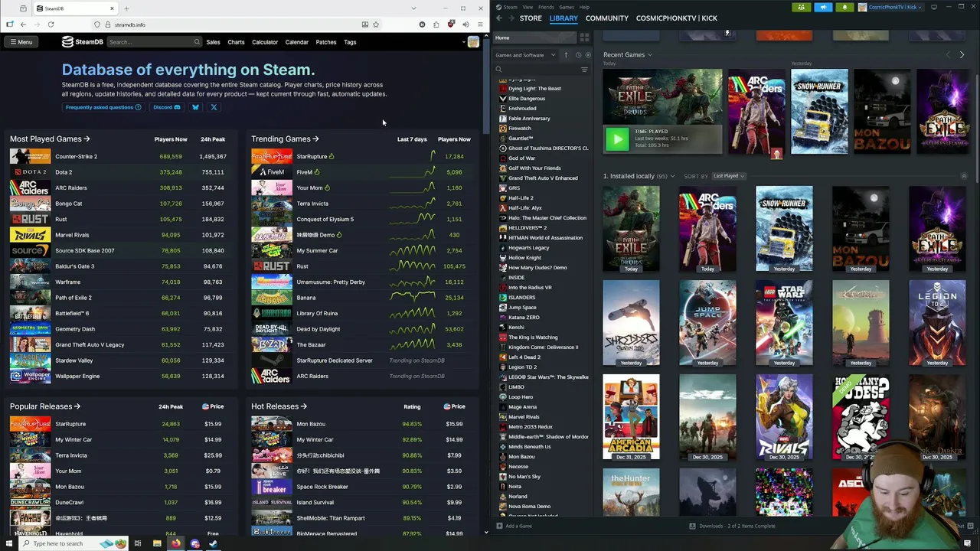Open the Discord link button
This screenshot has height=551, width=980.
pos(167,107)
